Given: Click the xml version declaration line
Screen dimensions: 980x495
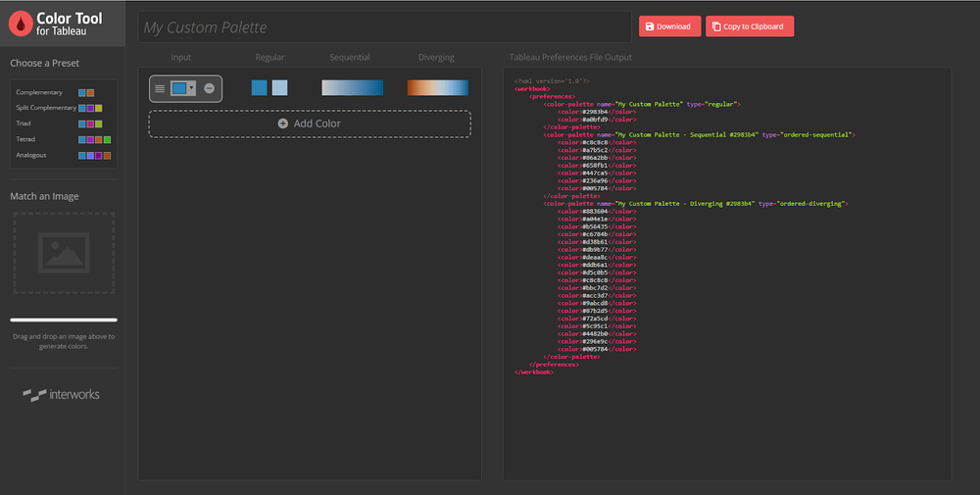Looking at the screenshot, I should [x=552, y=81].
